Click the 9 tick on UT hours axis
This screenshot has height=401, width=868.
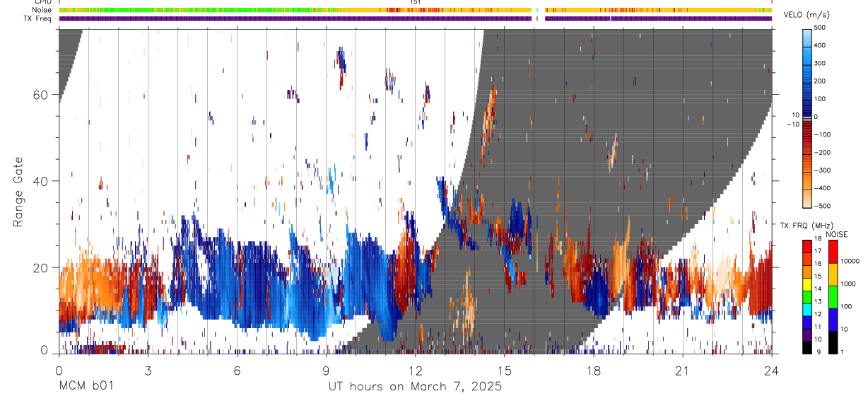tap(326, 370)
